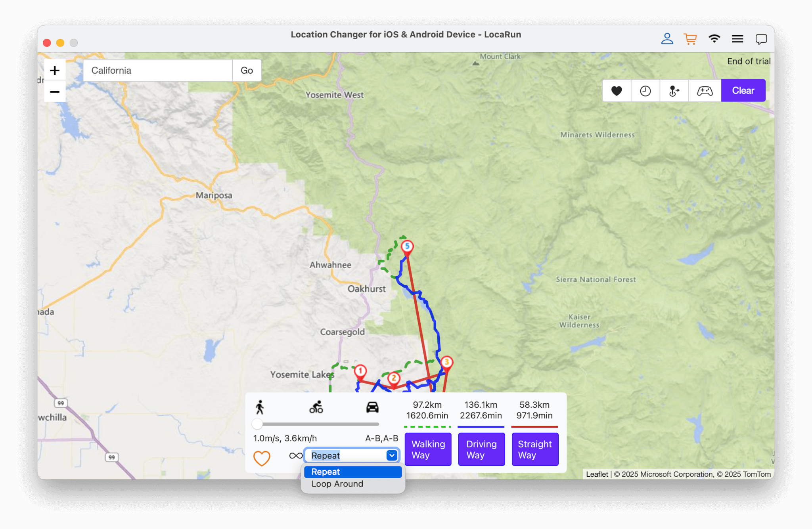Zoom in the map with plus
This screenshot has height=529, width=812.
55,70
